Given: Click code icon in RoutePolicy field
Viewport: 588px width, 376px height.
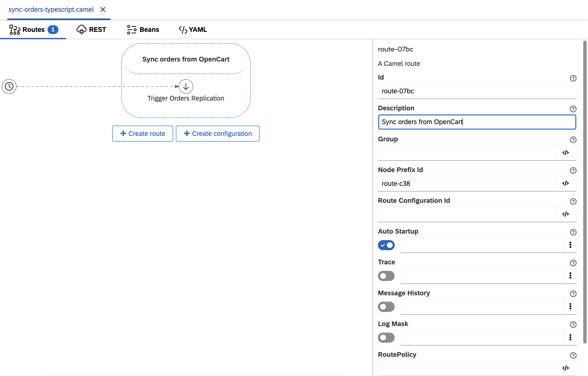Looking at the screenshot, I should tap(565, 368).
